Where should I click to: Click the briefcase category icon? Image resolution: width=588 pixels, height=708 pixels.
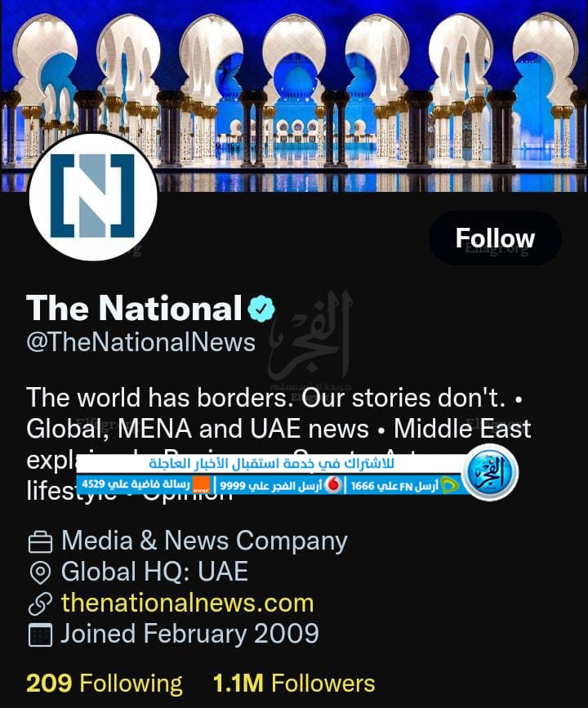click(40, 542)
